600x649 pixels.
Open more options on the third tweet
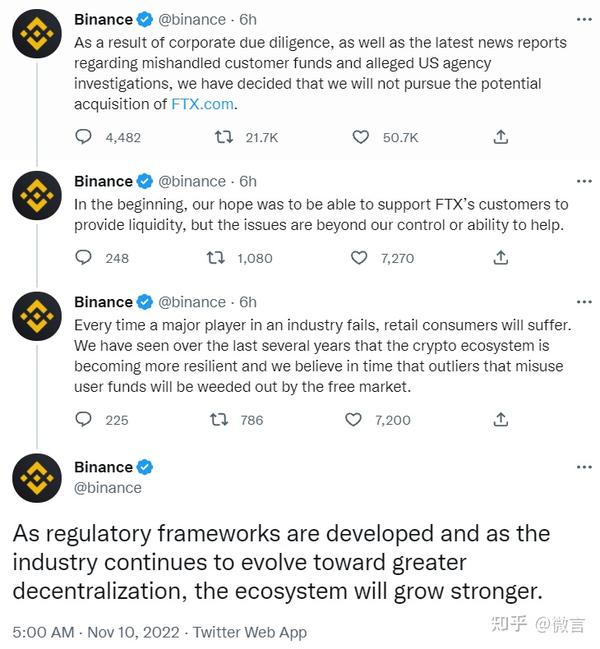click(x=584, y=302)
